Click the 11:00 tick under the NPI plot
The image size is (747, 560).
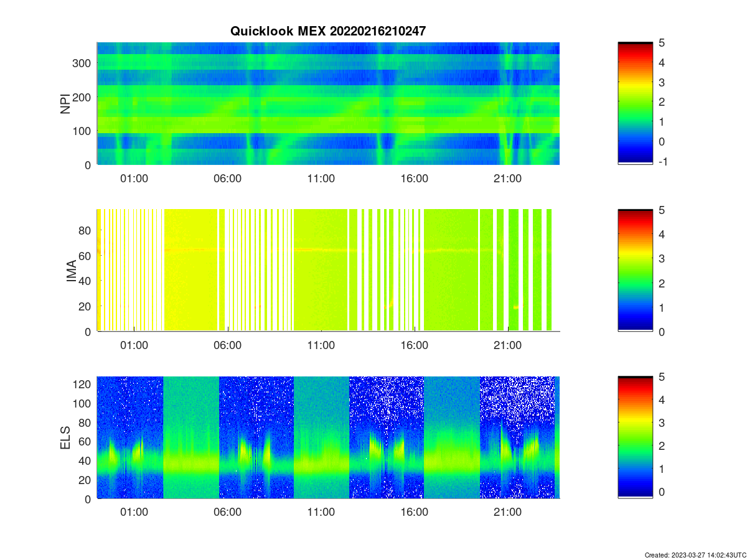click(321, 178)
